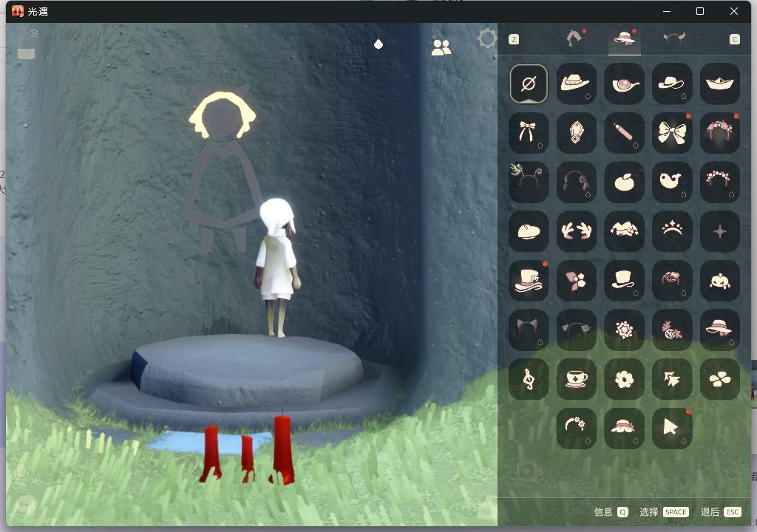Expand the candle energy indicator at top left

pyautogui.click(x=27, y=46)
